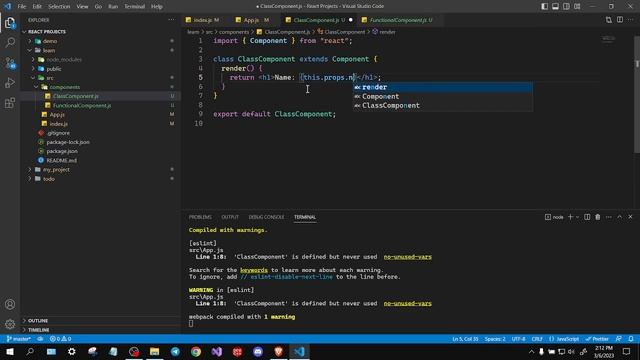This screenshot has width=640, height=360.
Task: Choose 'ClassComponent' autocomplete suggestion
Action: point(442,105)
